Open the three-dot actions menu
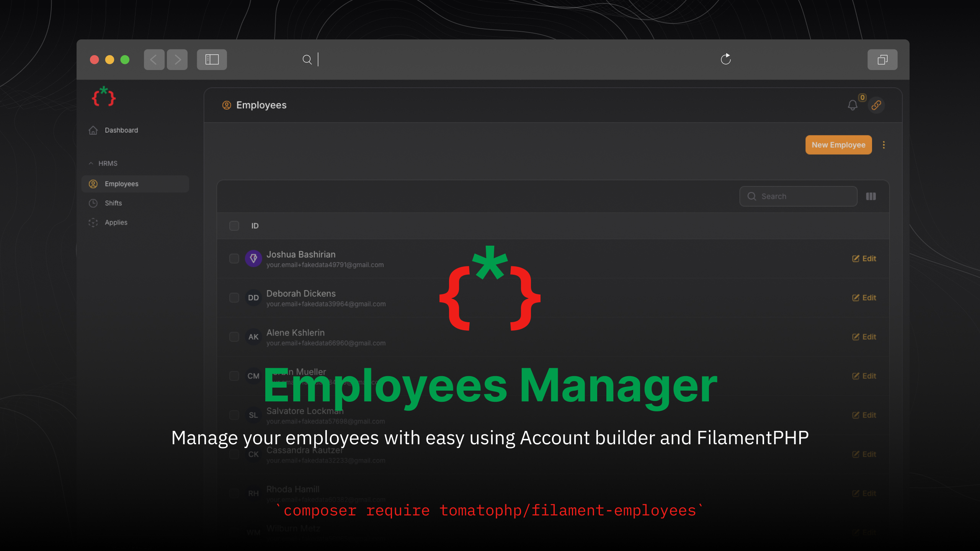 (x=884, y=145)
